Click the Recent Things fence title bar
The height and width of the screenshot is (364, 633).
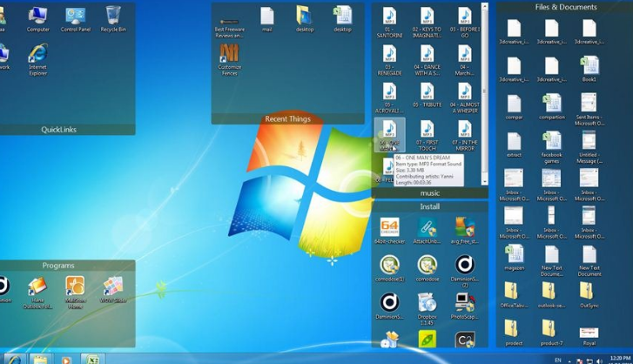[x=288, y=118]
